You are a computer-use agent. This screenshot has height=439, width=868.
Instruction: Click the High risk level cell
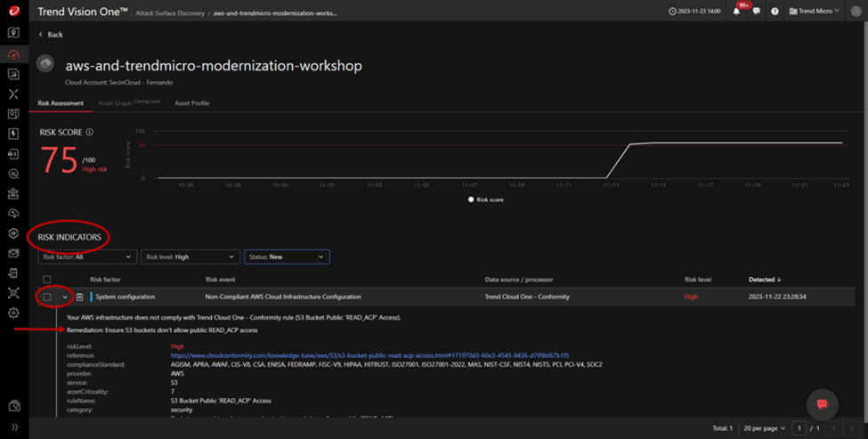coord(691,297)
